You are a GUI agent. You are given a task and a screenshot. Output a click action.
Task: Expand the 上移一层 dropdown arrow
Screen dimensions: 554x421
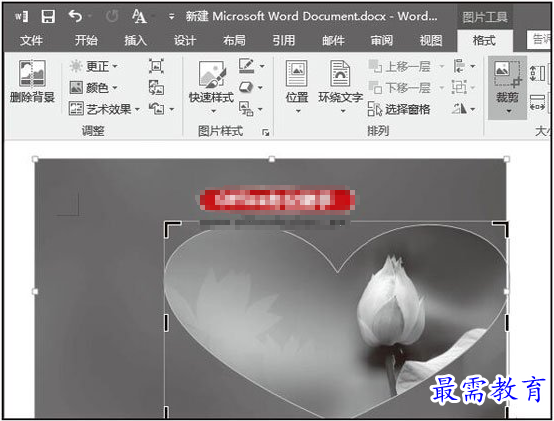pyautogui.click(x=442, y=66)
